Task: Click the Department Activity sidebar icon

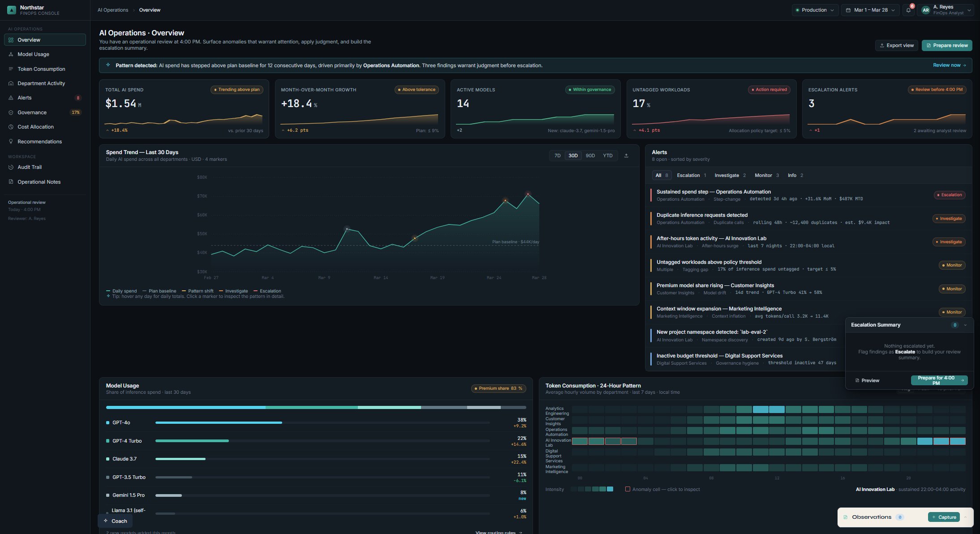Action: [11, 83]
